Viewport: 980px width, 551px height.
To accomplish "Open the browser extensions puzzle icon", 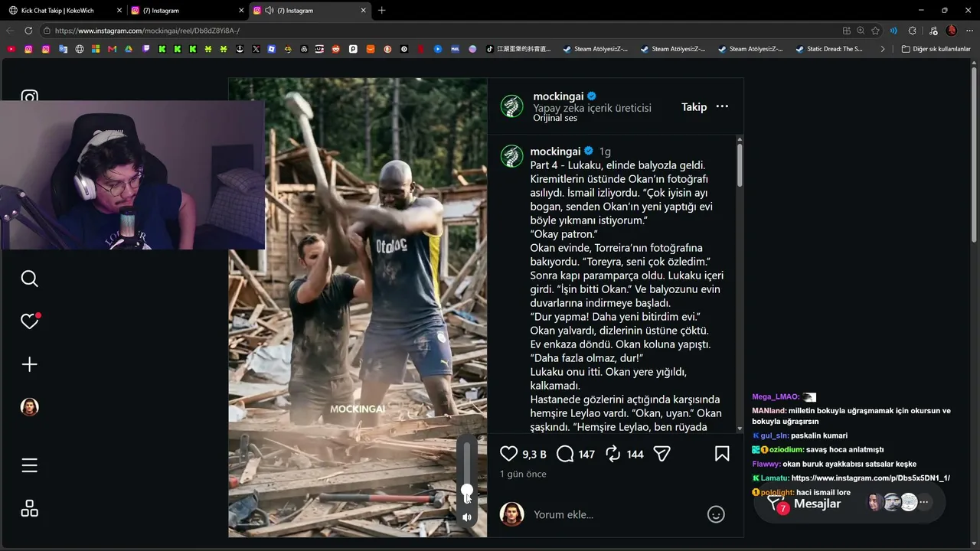I will click(x=912, y=31).
